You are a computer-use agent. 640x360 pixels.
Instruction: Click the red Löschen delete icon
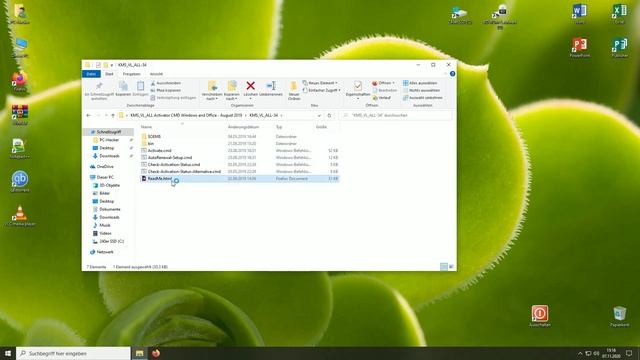[251, 86]
